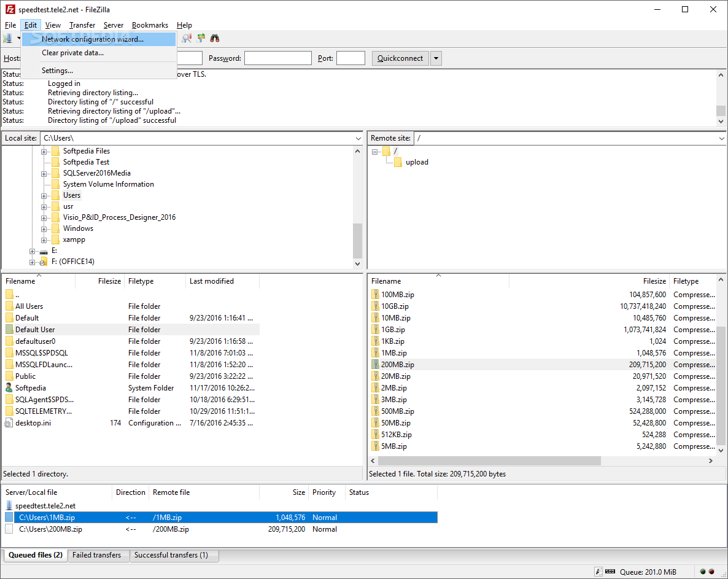Sort local files by Last modified column
This screenshot has width=728, height=579.
tap(222, 281)
